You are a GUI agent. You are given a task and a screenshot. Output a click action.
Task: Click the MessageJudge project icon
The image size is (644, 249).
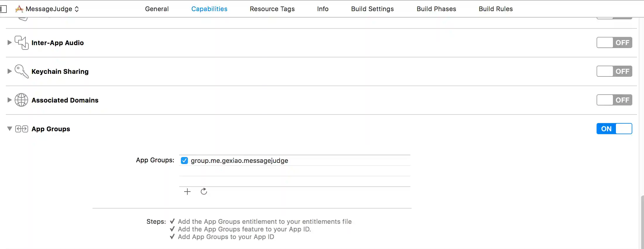[x=19, y=9]
